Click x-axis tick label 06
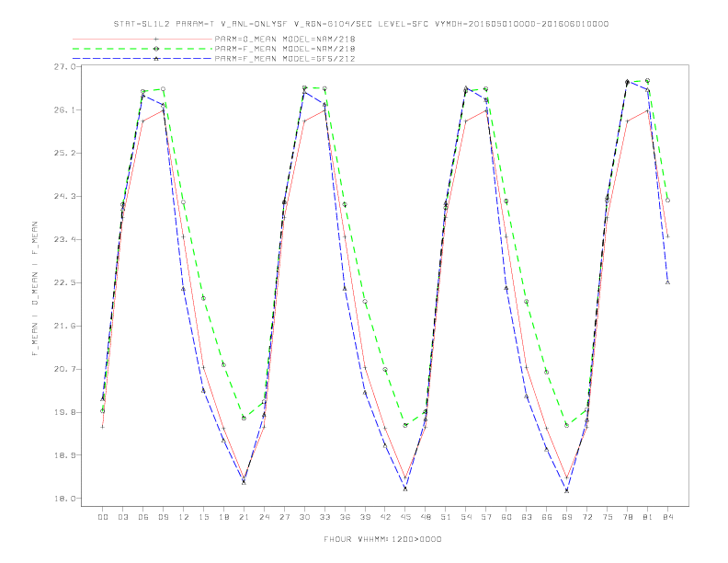This screenshot has width=728, height=563. pyautogui.click(x=143, y=517)
